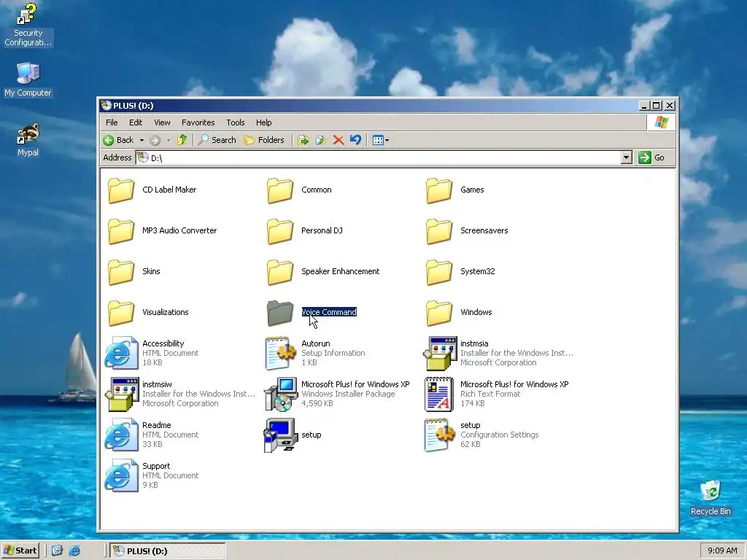Click the blue Undo toolbar icon
747x560 pixels.
tap(355, 140)
